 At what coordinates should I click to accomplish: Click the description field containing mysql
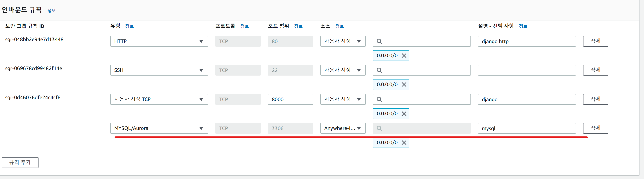pos(527,128)
